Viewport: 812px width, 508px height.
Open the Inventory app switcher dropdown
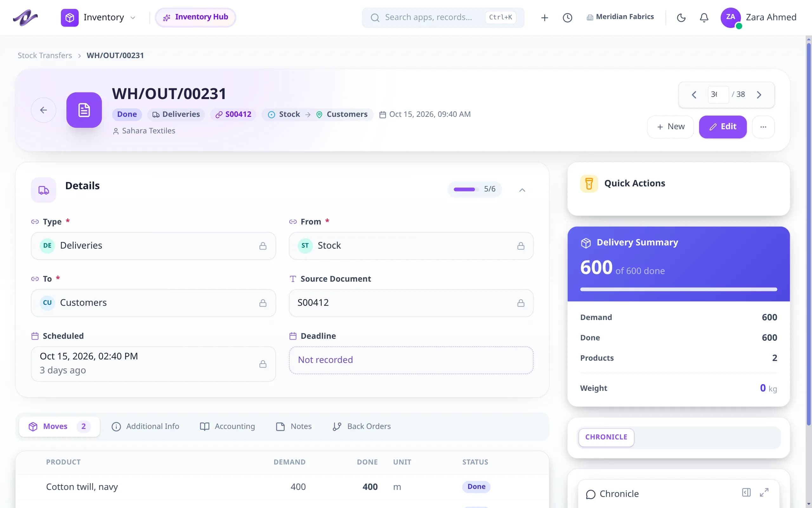tap(98, 17)
